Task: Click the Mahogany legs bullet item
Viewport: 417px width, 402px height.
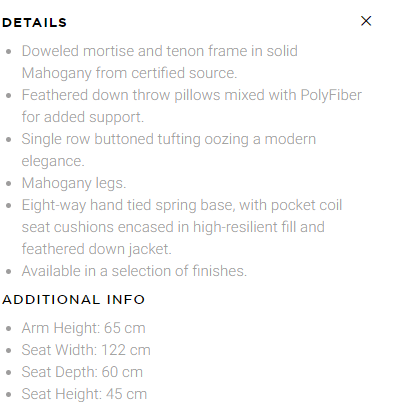Action: (x=74, y=183)
